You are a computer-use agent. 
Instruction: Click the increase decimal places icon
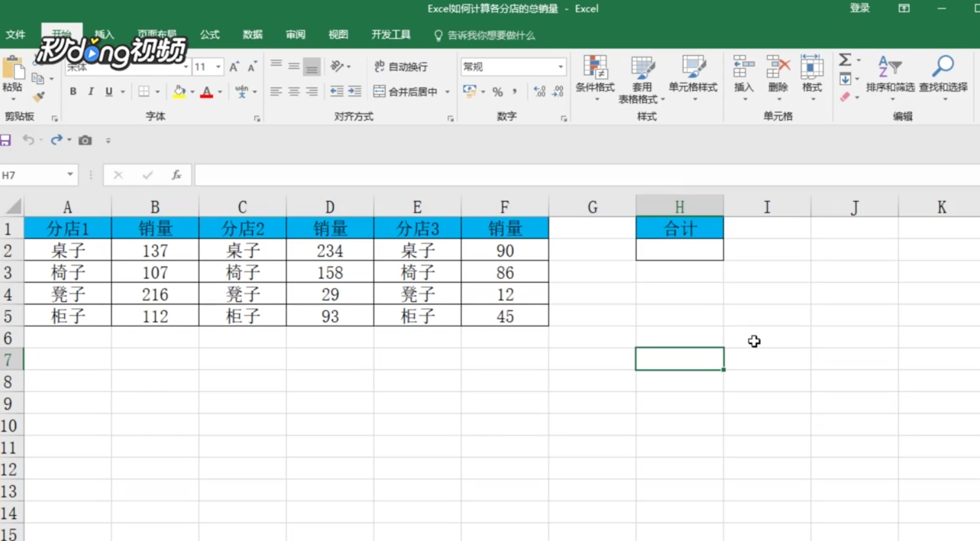click(x=540, y=92)
